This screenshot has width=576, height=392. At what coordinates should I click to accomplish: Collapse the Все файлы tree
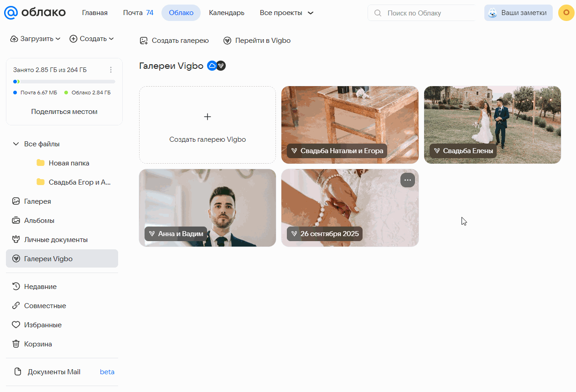pos(16,144)
